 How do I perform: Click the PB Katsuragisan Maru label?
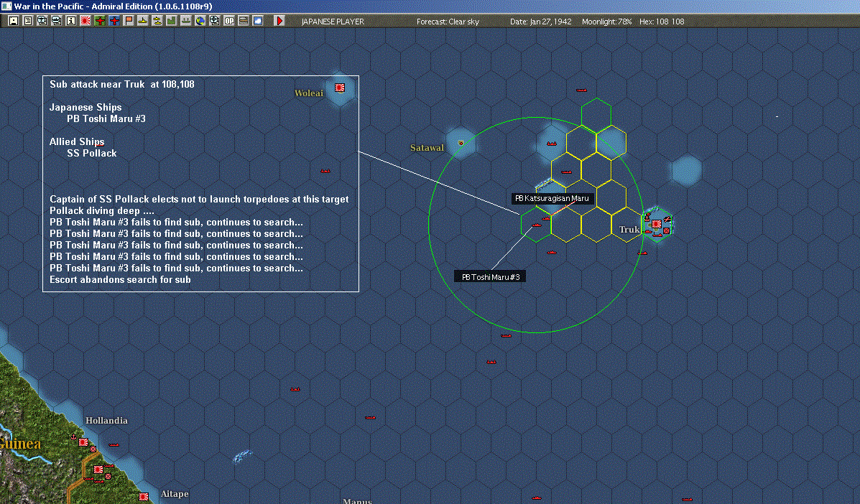click(x=552, y=198)
